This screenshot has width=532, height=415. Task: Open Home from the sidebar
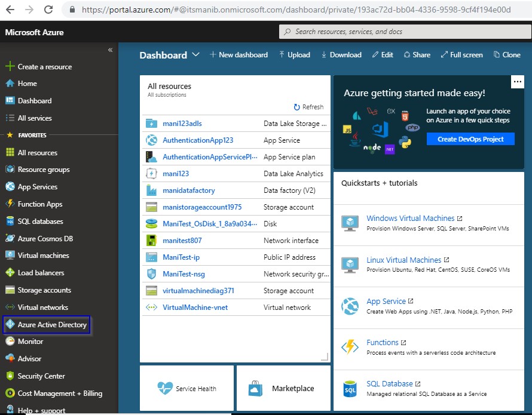coord(27,84)
